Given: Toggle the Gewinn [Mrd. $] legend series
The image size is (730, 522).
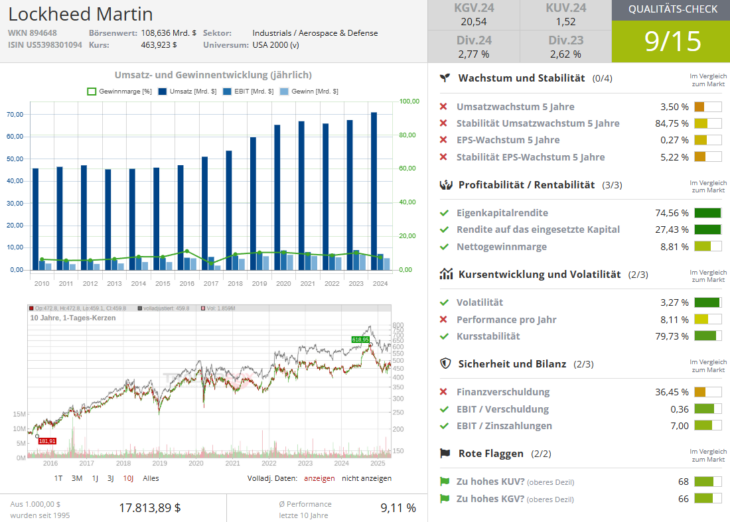Looking at the screenshot, I should click(x=309, y=92).
